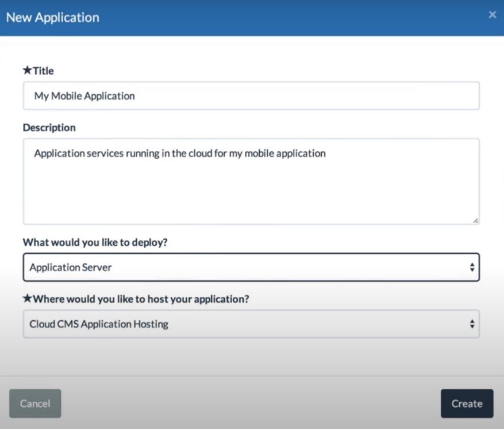Click the arrows icon on Cloud CMS hosting dropdown
This screenshot has height=429, width=504.
pos(472,324)
